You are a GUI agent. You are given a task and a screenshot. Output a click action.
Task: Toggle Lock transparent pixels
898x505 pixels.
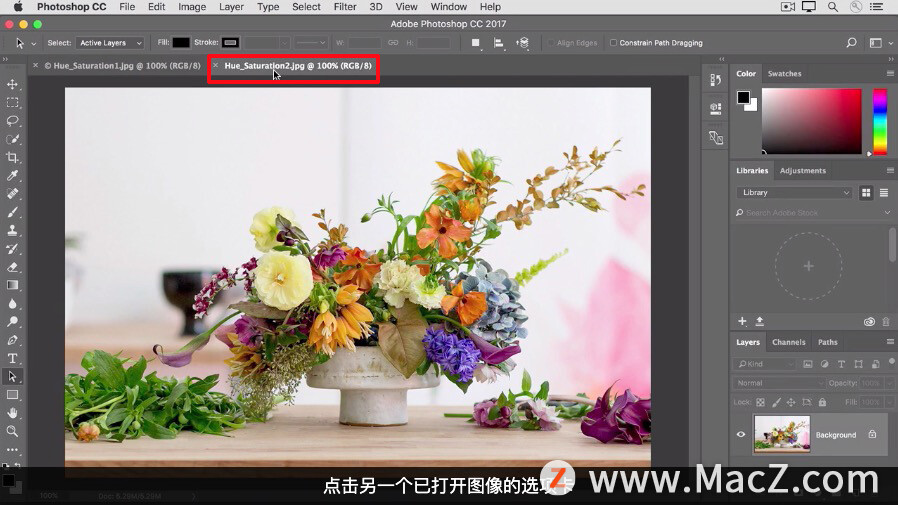[x=761, y=403]
